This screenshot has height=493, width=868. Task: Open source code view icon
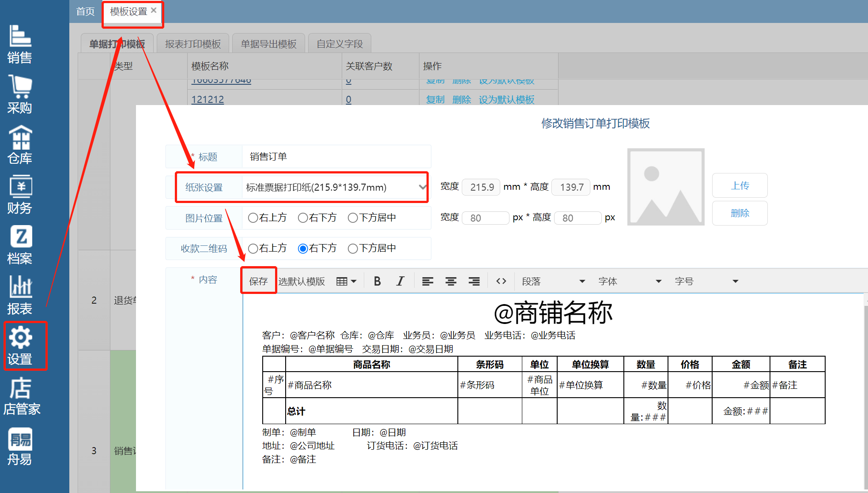point(501,281)
